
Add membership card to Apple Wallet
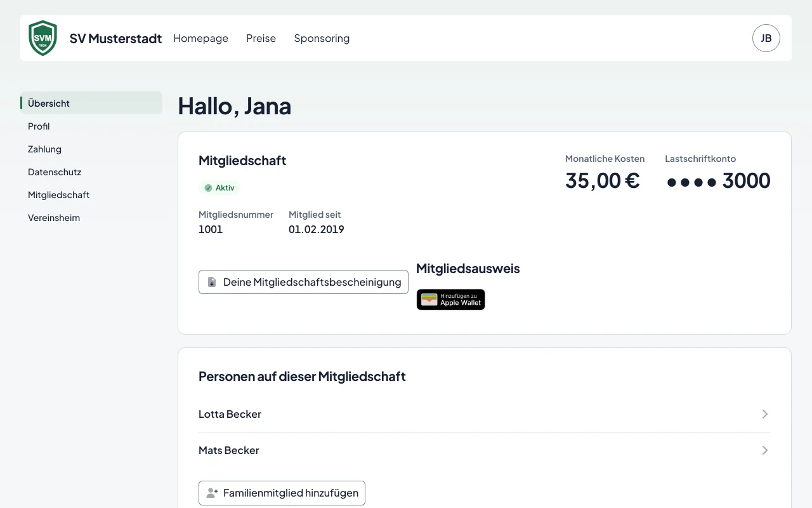click(x=450, y=300)
